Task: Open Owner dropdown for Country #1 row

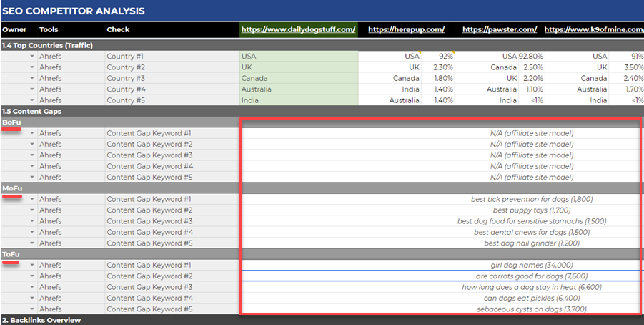Action: pyautogui.click(x=31, y=56)
